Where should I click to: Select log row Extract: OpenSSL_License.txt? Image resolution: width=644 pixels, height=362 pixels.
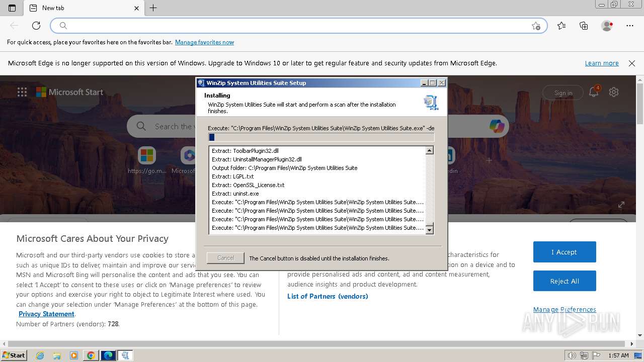coord(317,185)
